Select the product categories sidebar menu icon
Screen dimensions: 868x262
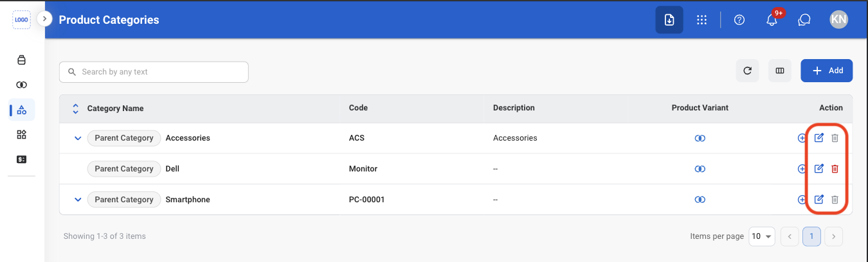22,110
